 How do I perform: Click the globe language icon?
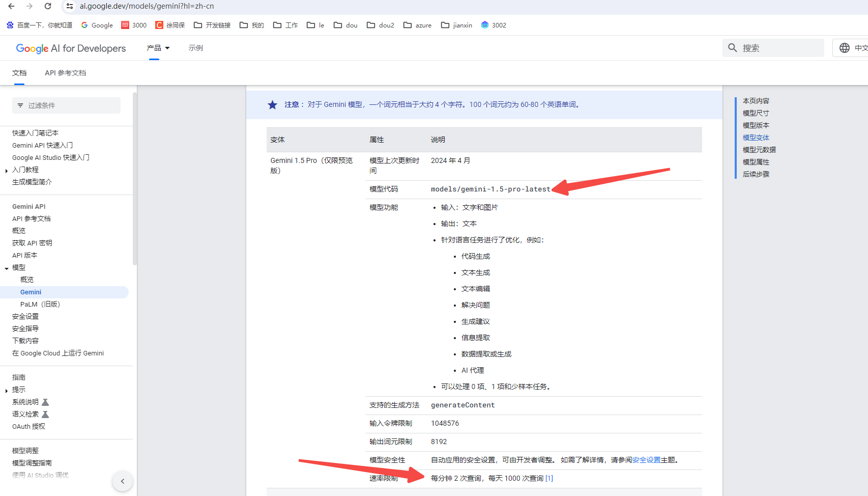pyautogui.click(x=845, y=48)
